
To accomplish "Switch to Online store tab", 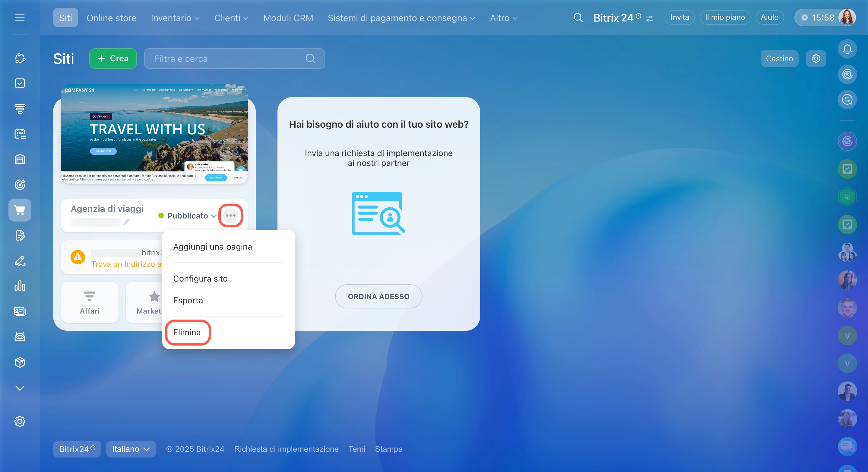I will (112, 18).
